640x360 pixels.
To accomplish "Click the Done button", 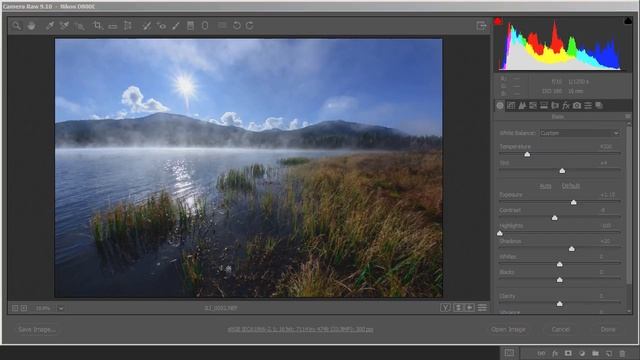I will pyautogui.click(x=608, y=329).
